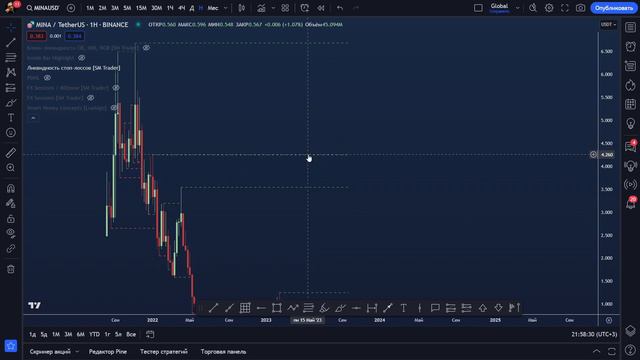Select the trend line drawing tool
This screenshot has height=360, width=640.
tap(11, 42)
